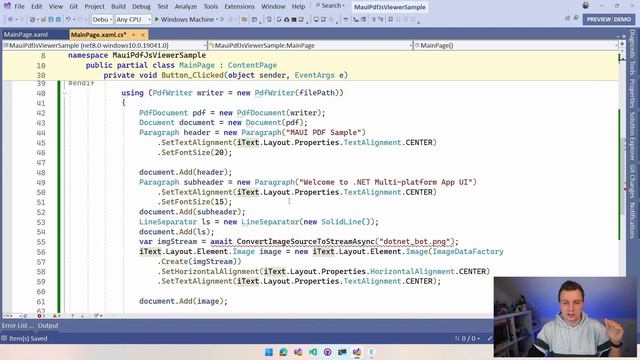
Task: Open the terminal app from taskbar
Action: coord(342,352)
